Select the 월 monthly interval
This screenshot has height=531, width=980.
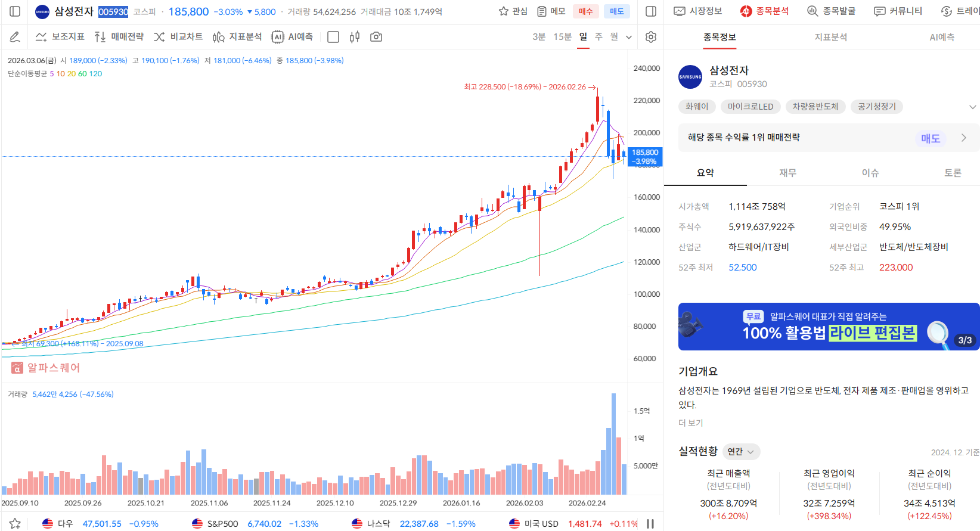point(614,37)
